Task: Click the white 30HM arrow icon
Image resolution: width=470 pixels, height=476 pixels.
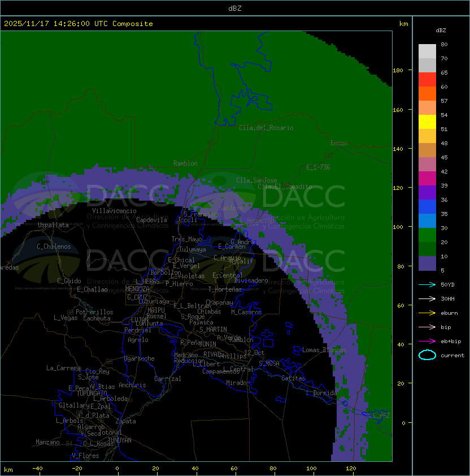Action: (x=427, y=298)
